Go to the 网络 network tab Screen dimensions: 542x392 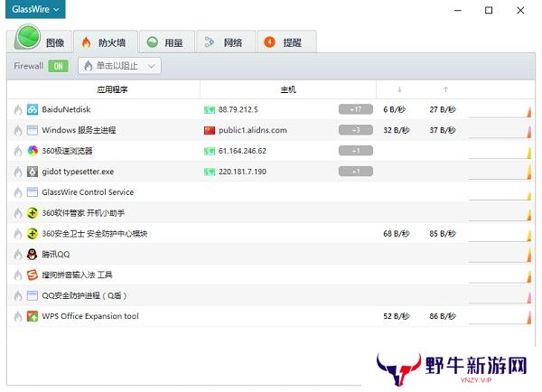click(226, 42)
